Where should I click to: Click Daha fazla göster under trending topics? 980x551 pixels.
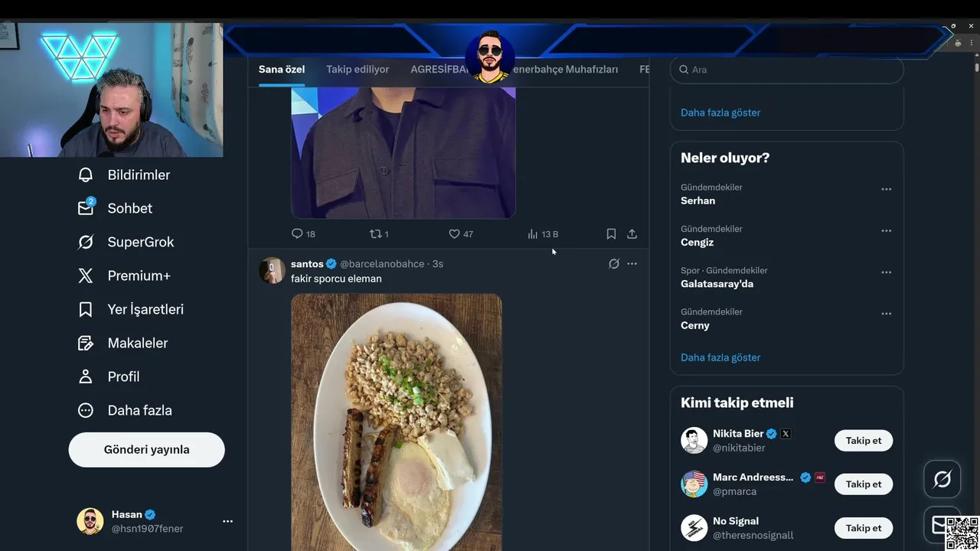coord(720,357)
